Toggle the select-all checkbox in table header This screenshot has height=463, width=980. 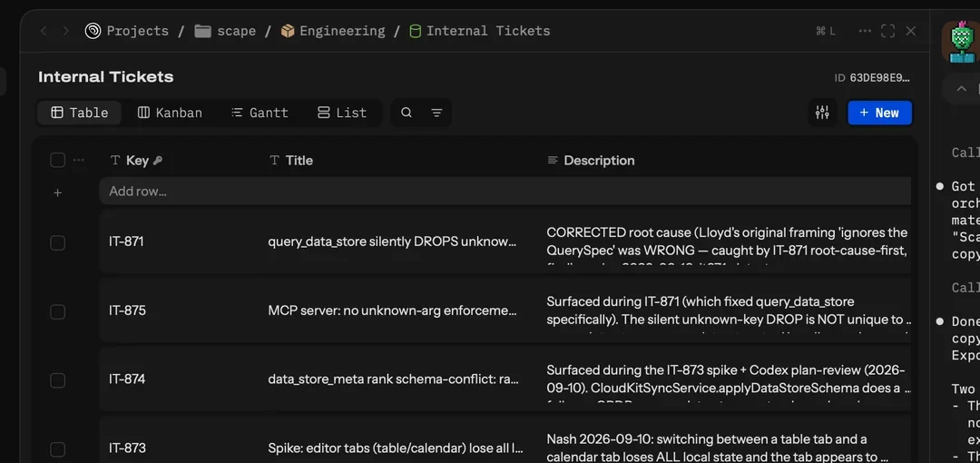[57, 160]
